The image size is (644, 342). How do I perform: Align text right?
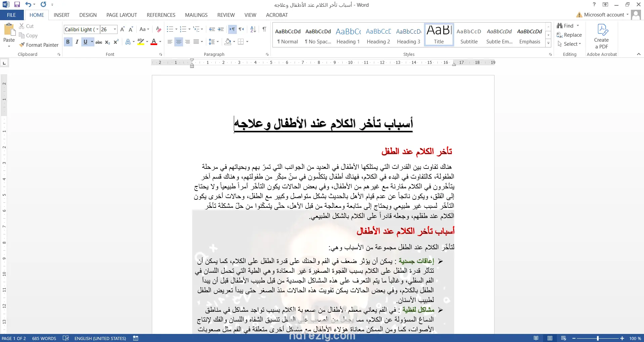(187, 42)
